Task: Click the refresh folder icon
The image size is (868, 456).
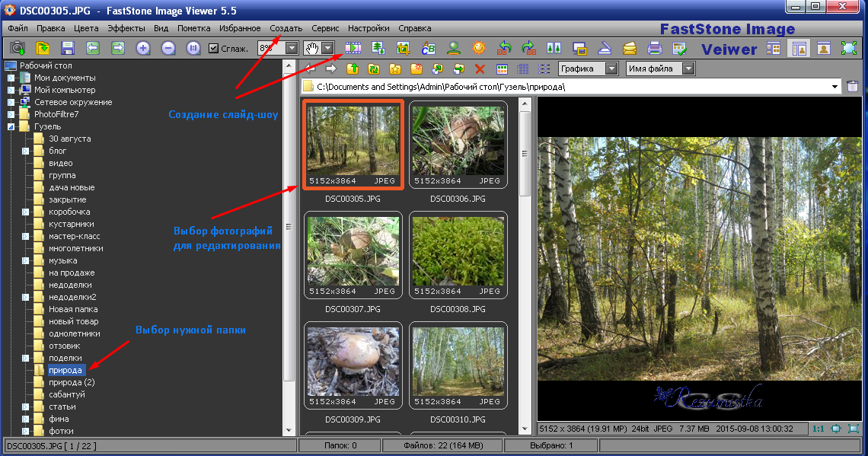Action: coord(374,69)
